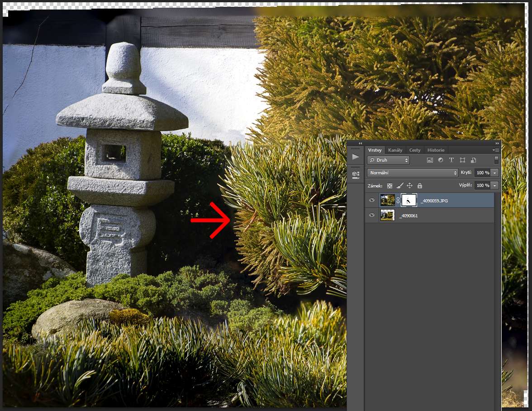
Task: Toggle lock transparent pixels
Action: [389, 186]
